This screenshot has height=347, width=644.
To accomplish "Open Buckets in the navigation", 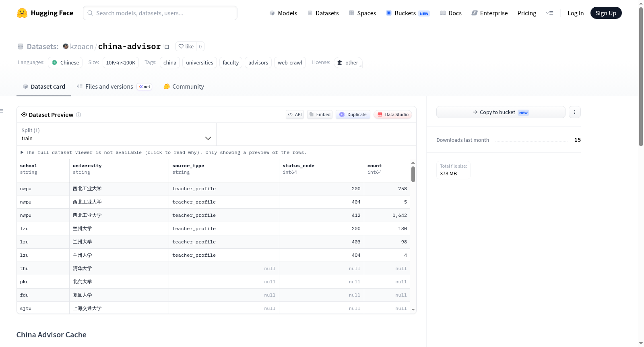I will [408, 13].
